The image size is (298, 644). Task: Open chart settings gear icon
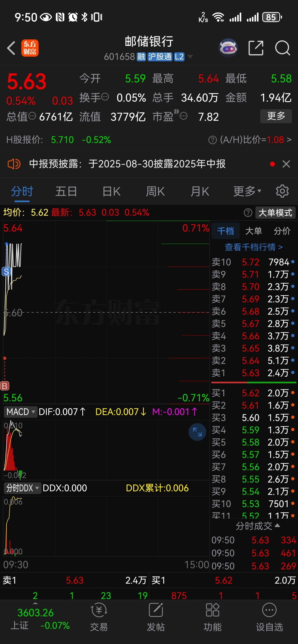pyautogui.click(x=282, y=191)
